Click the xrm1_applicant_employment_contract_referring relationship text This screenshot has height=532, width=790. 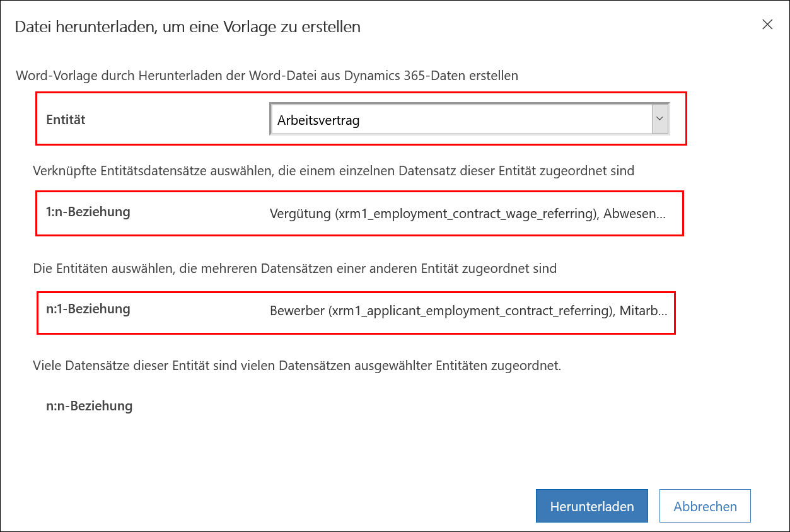point(471,311)
